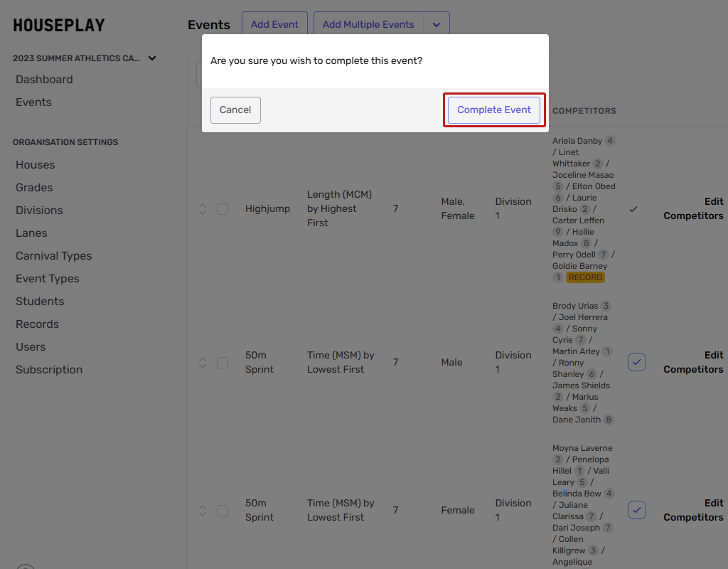
Task: Go to Event Types in sidebar
Action: 48,279
